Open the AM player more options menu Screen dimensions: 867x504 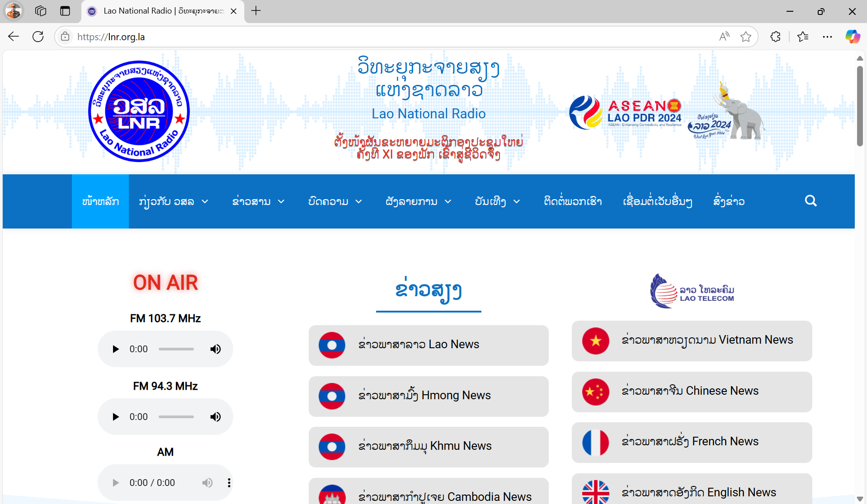[229, 483]
